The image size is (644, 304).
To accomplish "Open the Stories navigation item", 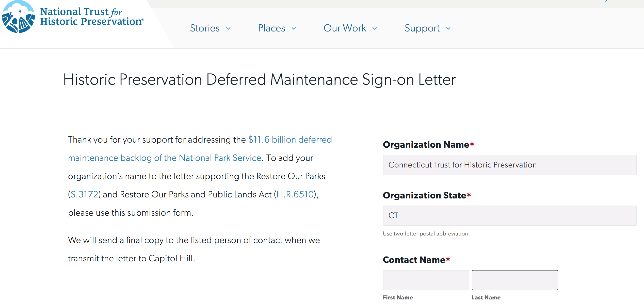I will (205, 28).
